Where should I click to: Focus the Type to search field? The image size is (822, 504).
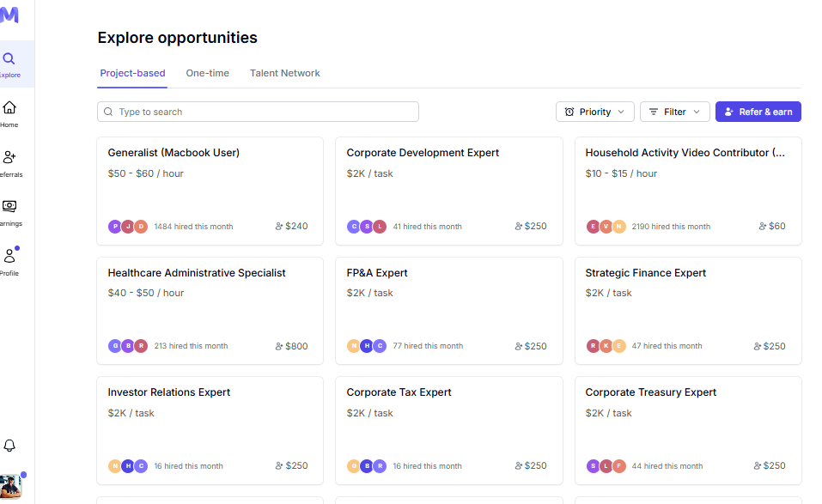pos(258,112)
